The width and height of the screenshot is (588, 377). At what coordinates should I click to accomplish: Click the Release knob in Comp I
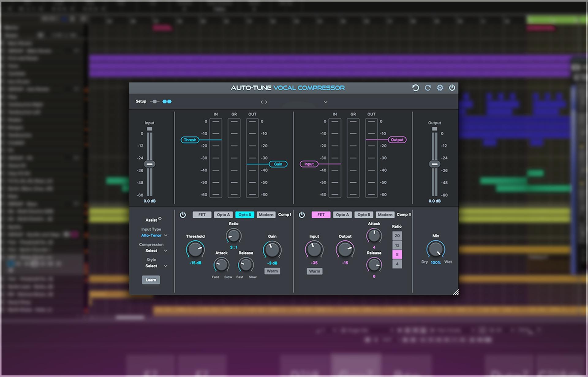246,265
